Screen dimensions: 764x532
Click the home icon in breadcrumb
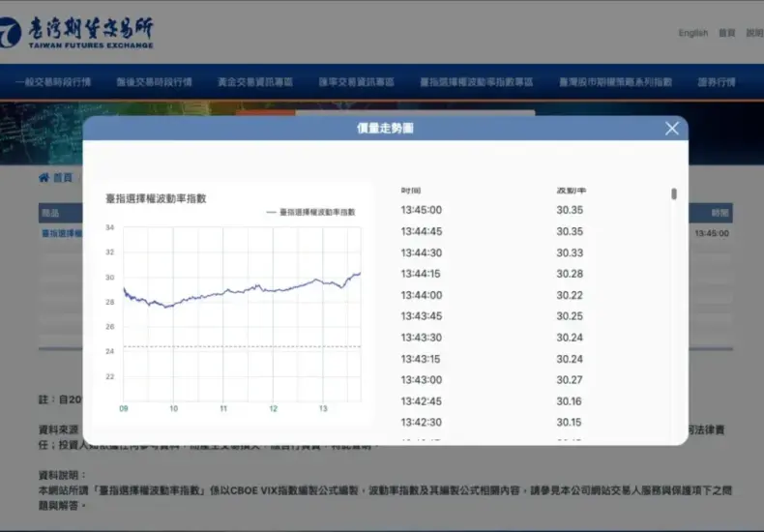pos(44,177)
